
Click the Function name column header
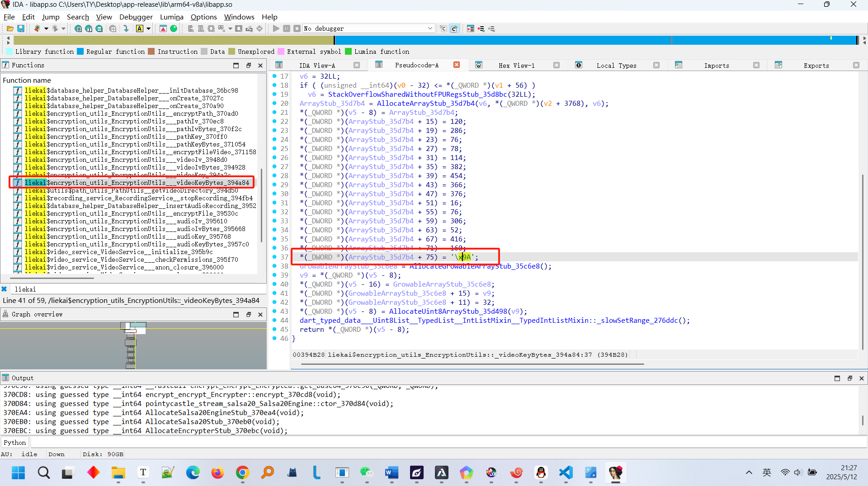(x=27, y=80)
